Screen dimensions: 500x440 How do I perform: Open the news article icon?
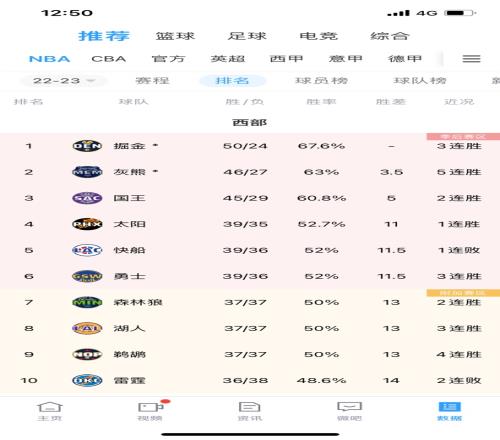coord(250,407)
